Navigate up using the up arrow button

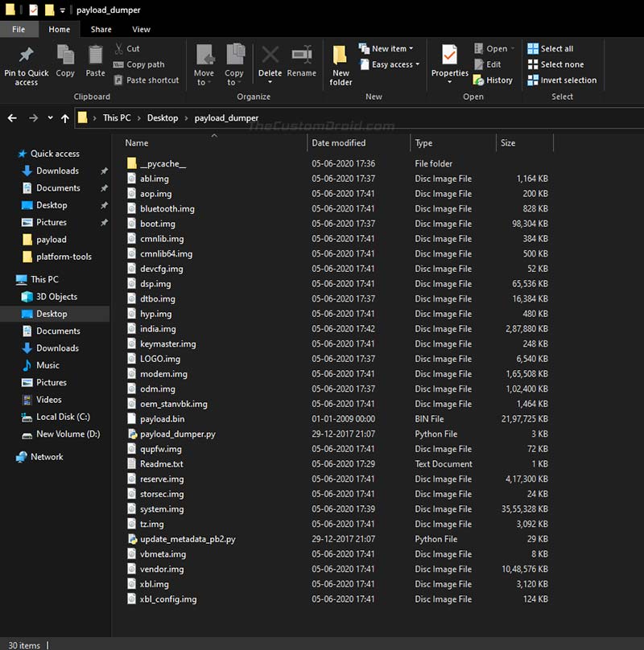coord(64,117)
